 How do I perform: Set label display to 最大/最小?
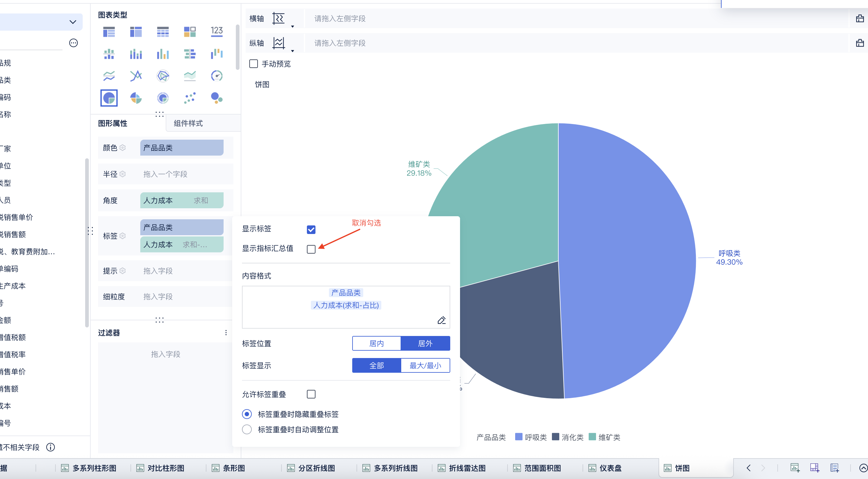pos(425,365)
